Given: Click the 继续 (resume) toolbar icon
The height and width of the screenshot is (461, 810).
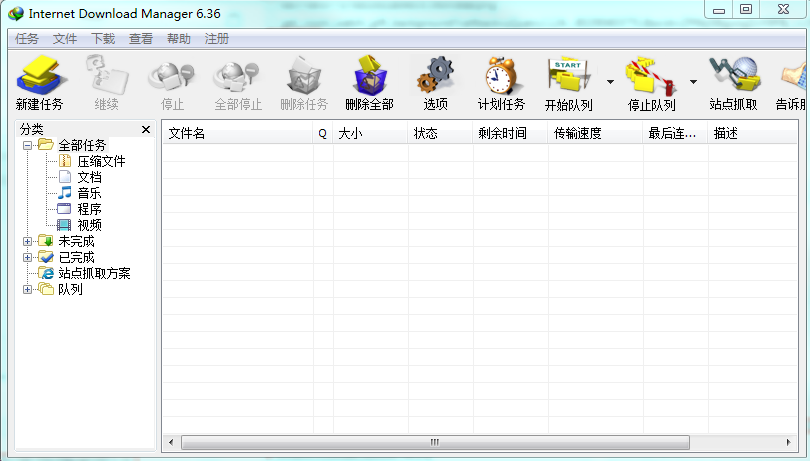Looking at the screenshot, I should pyautogui.click(x=106, y=75).
